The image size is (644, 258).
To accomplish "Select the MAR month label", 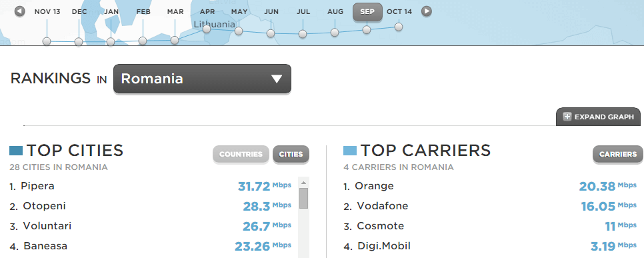I will tap(175, 11).
